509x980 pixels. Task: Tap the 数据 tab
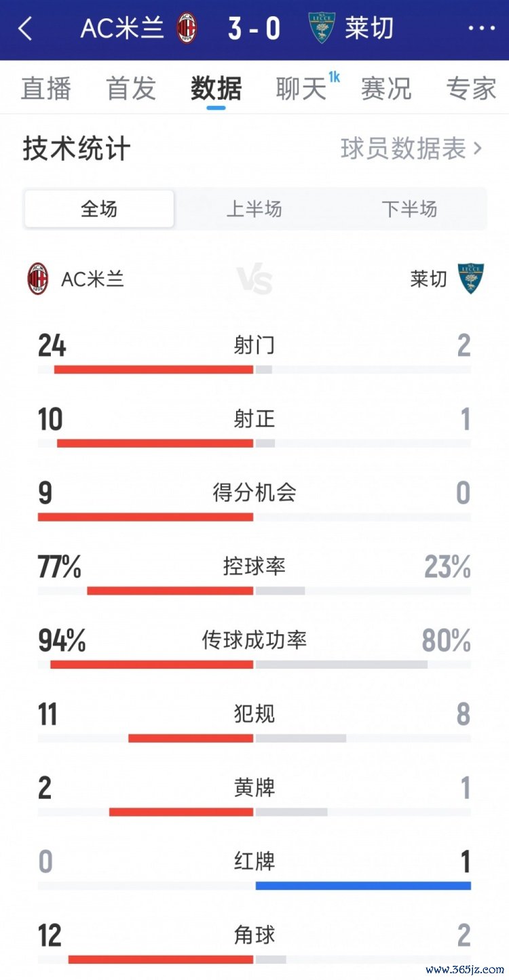pyautogui.click(x=216, y=89)
